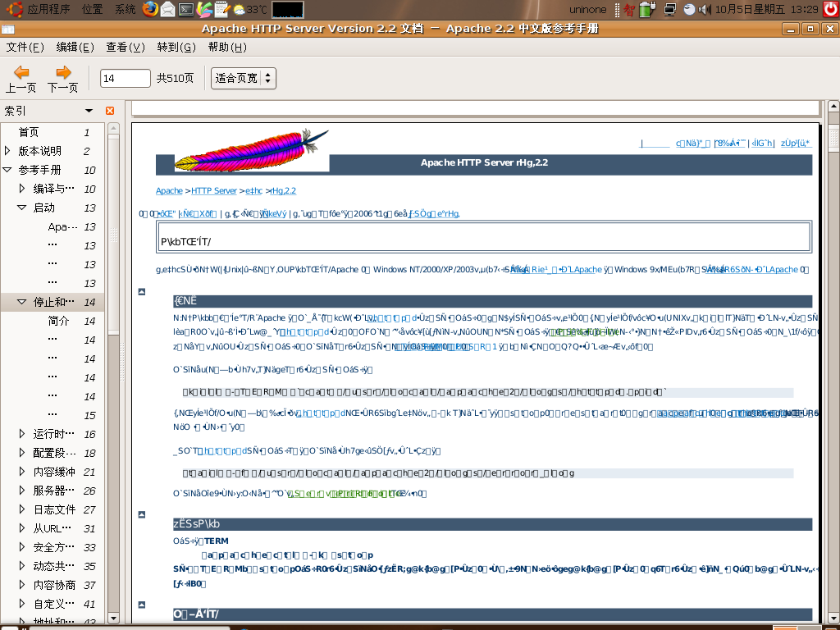Collapse the 启动 tree node

22,208
